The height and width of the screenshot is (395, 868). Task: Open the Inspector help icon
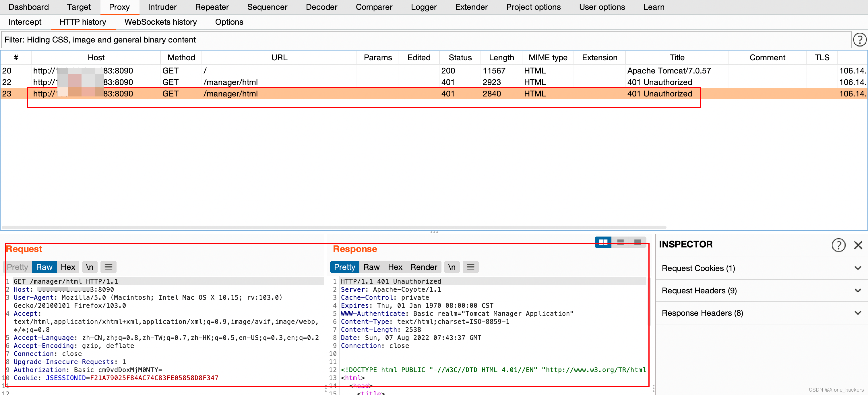click(838, 245)
